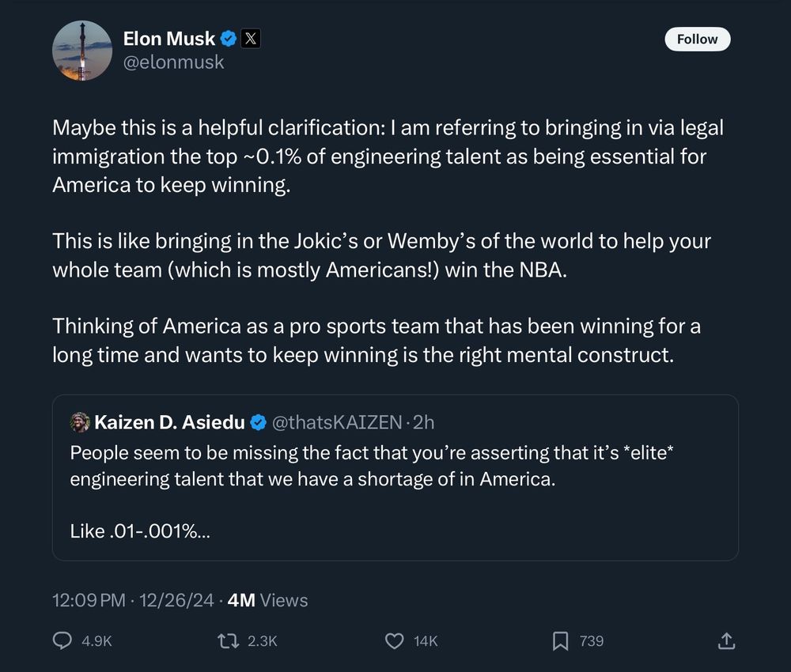
Task: Open Elon Musk's profile picture
Action: pyautogui.click(x=82, y=51)
